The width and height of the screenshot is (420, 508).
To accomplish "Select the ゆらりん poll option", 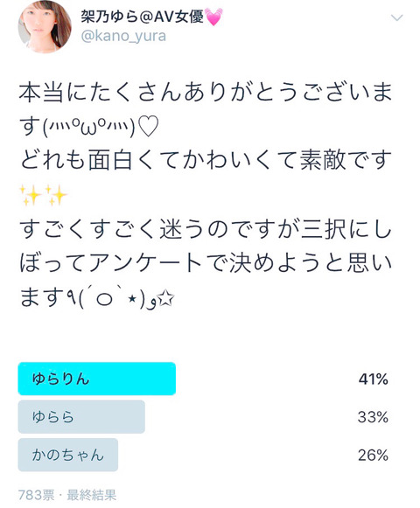I will click(96, 379).
